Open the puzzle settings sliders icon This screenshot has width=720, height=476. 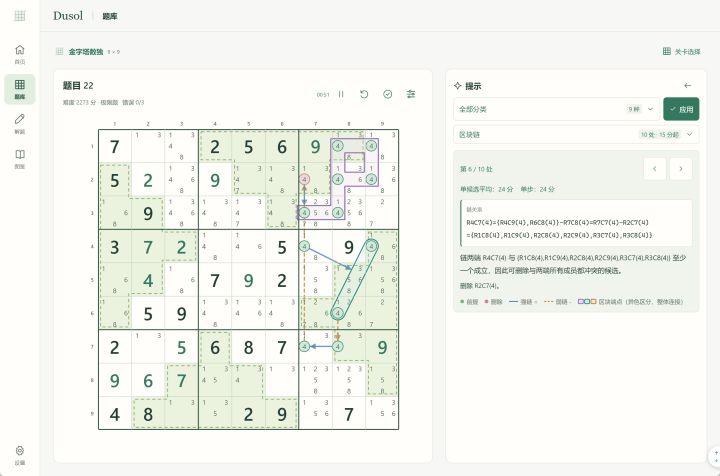coord(411,94)
